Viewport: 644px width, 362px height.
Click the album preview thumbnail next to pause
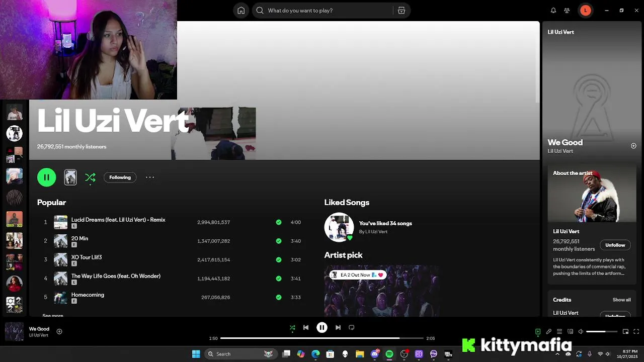pyautogui.click(x=70, y=177)
